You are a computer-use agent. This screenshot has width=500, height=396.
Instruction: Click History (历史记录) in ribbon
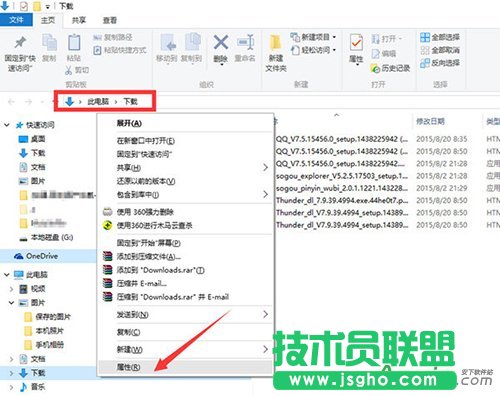pyautogui.click(x=390, y=68)
